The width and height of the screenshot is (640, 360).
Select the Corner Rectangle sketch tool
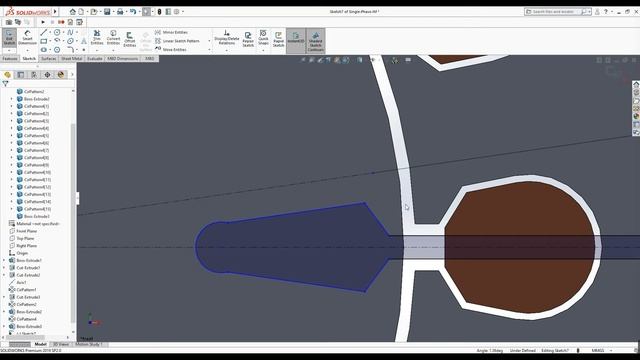click(44, 41)
